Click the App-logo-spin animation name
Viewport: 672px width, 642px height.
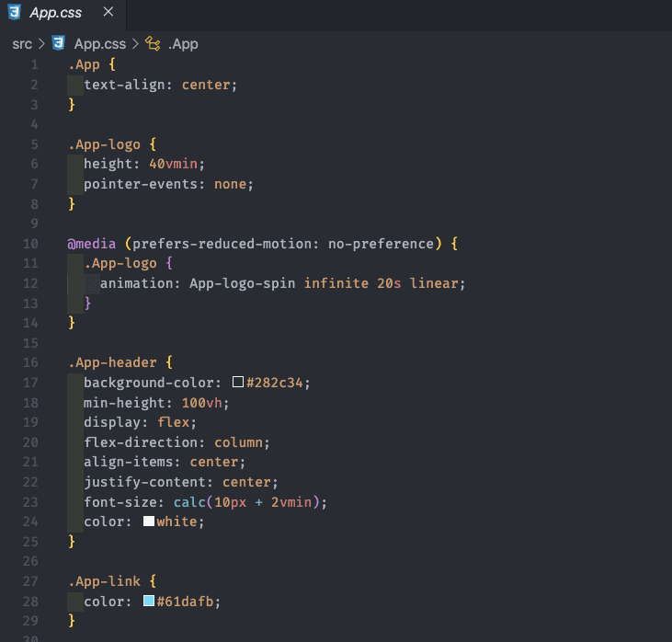click(x=243, y=283)
